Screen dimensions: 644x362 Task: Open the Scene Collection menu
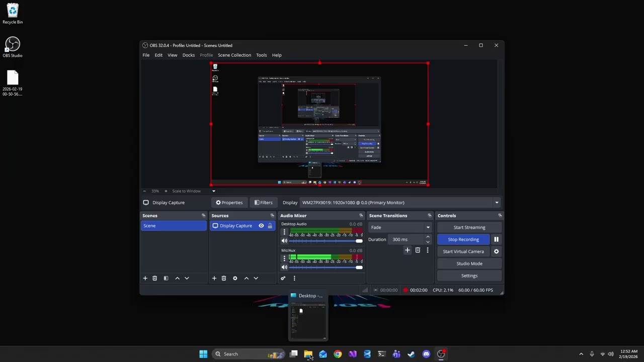click(234, 55)
